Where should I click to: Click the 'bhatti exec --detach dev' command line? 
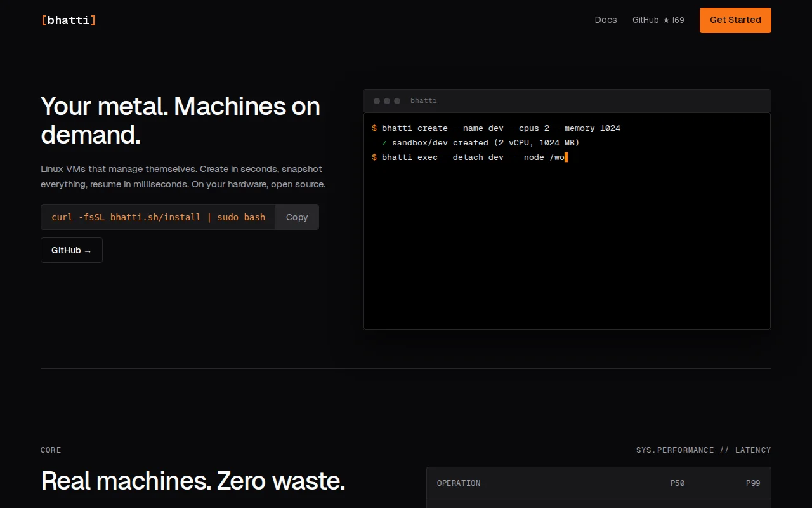pyautogui.click(x=469, y=157)
